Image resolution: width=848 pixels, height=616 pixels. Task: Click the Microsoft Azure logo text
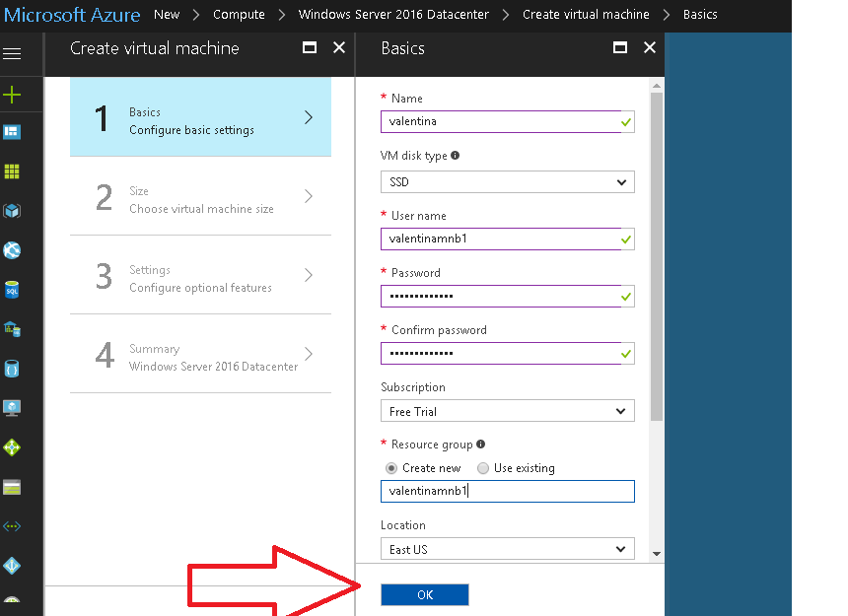72,15
